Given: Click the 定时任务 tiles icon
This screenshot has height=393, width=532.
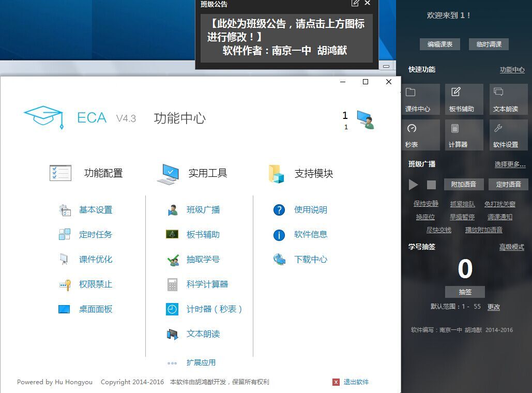Looking at the screenshot, I should (65, 235).
